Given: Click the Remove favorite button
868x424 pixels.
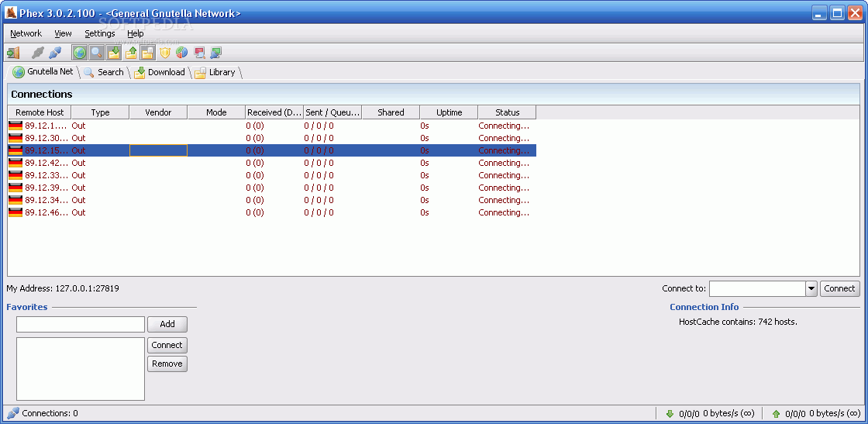Looking at the screenshot, I should (167, 364).
